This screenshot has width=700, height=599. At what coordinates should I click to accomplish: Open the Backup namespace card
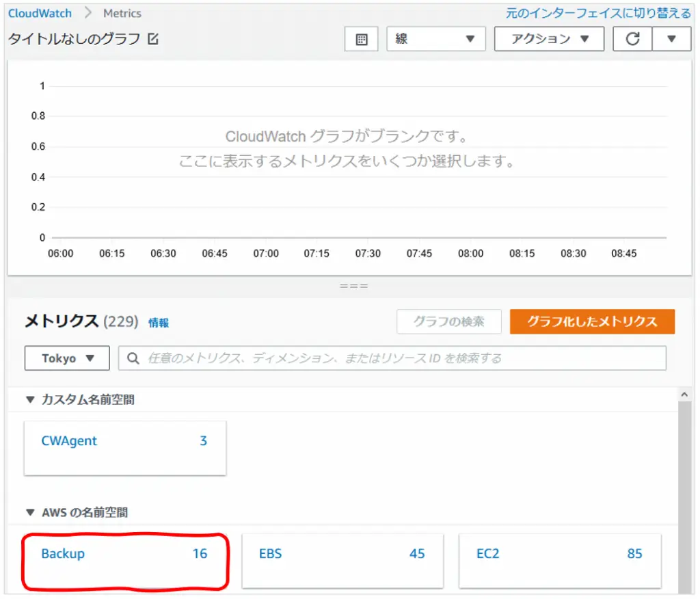[125, 561]
